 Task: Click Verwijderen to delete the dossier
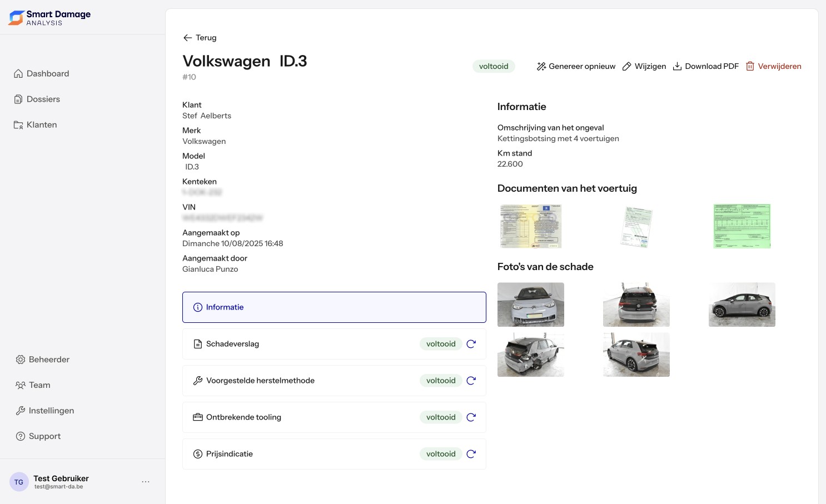[774, 66]
